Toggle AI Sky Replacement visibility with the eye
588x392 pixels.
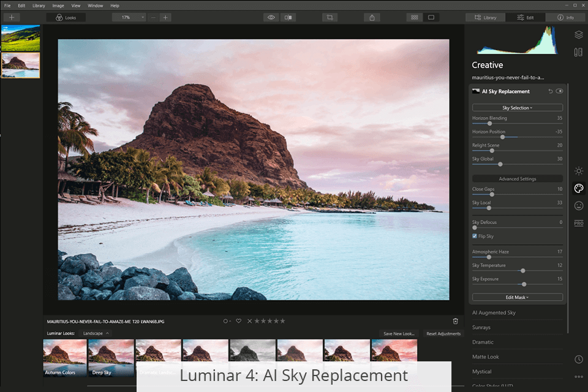[559, 91]
